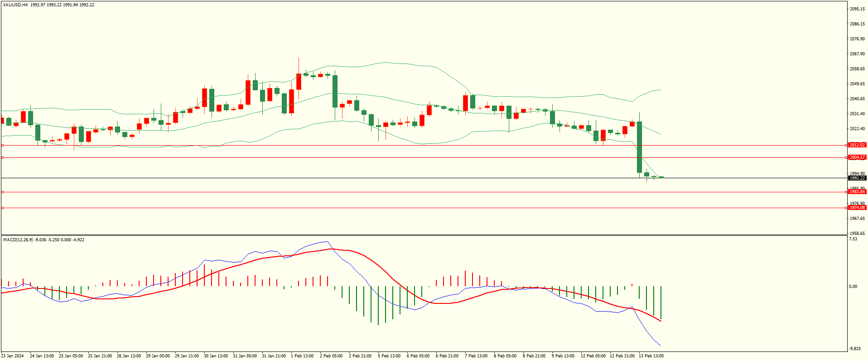Select the black horizontal line at 2004.57

pyautogui.click(x=424, y=158)
